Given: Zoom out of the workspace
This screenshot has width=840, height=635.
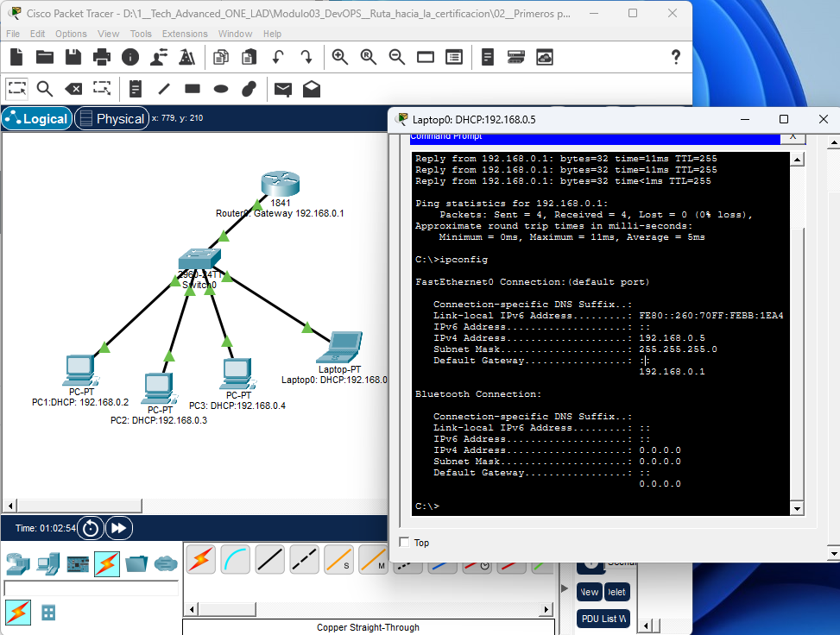Looking at the screenshot, I should (397, 57).
